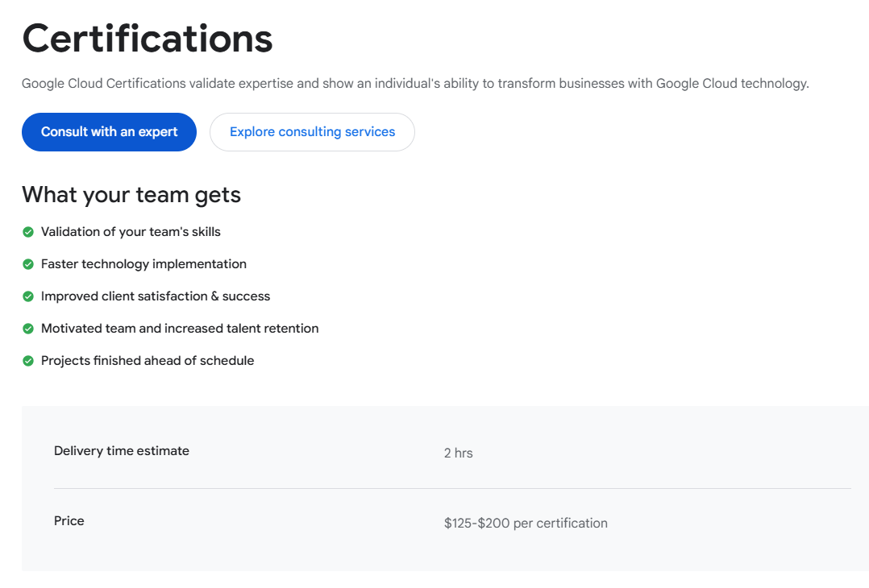869x588 pixels.
Task: Click the 2 hrs value
Action: pos(459,453)
